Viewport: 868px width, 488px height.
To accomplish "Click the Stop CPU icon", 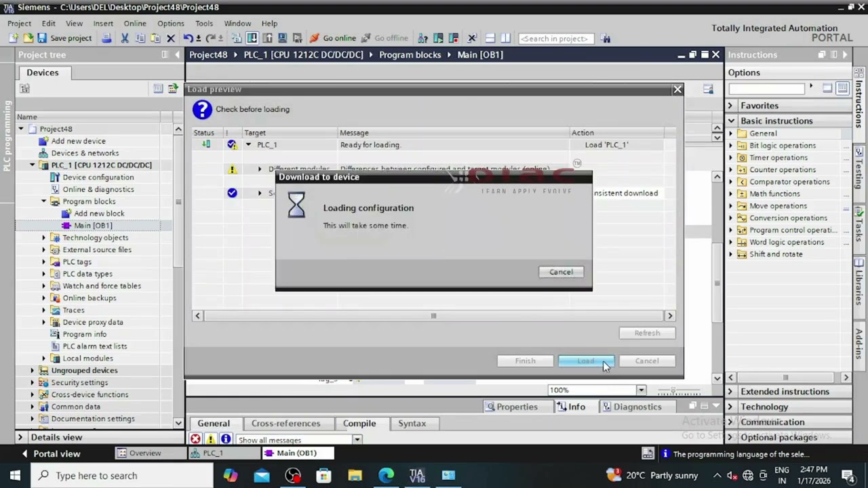I will click(x=453, y=38).
